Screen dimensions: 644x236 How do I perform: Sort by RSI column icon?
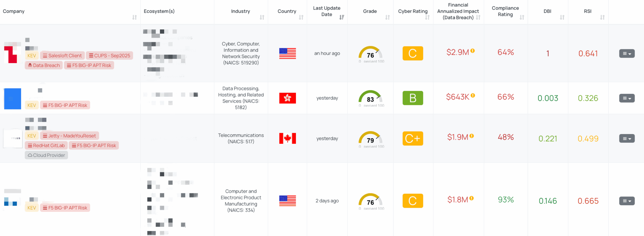602,17
